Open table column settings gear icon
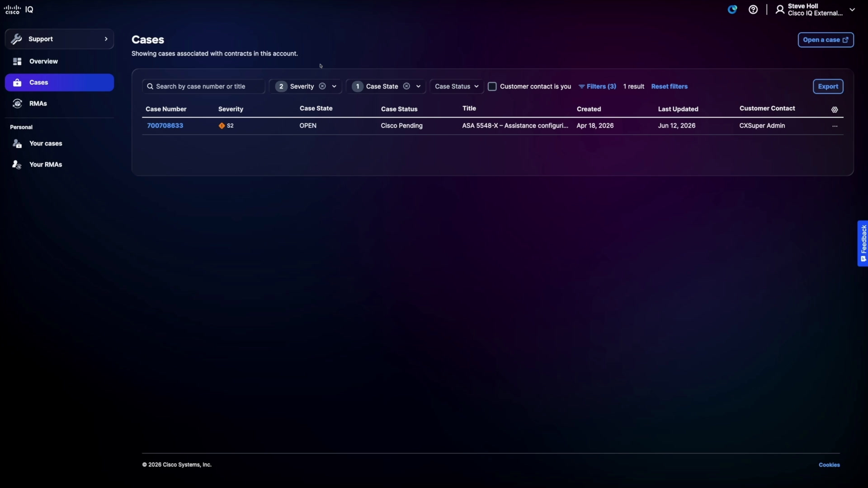This screenshot has height=488, width=868. click(x=835, y=110)
